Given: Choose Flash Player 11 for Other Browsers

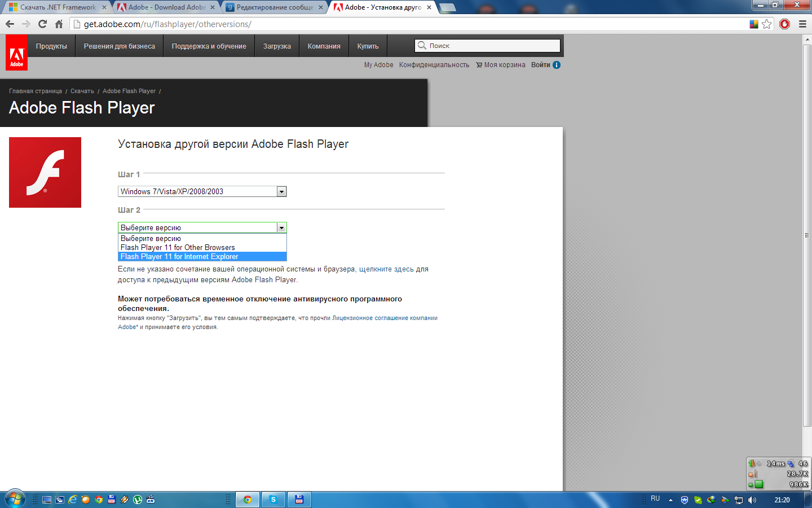Looking at the screenshot, I should click(x=202, y=247).
